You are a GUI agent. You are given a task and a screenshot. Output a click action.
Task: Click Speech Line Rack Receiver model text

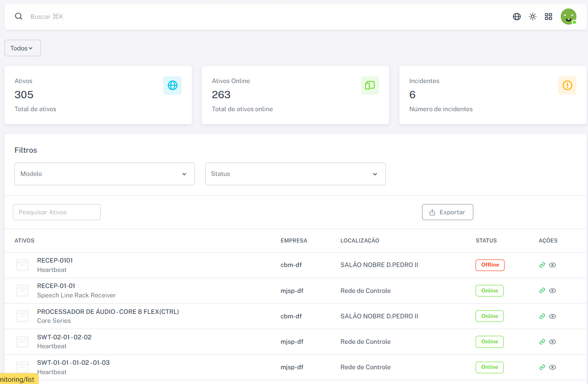click(76, 295)
